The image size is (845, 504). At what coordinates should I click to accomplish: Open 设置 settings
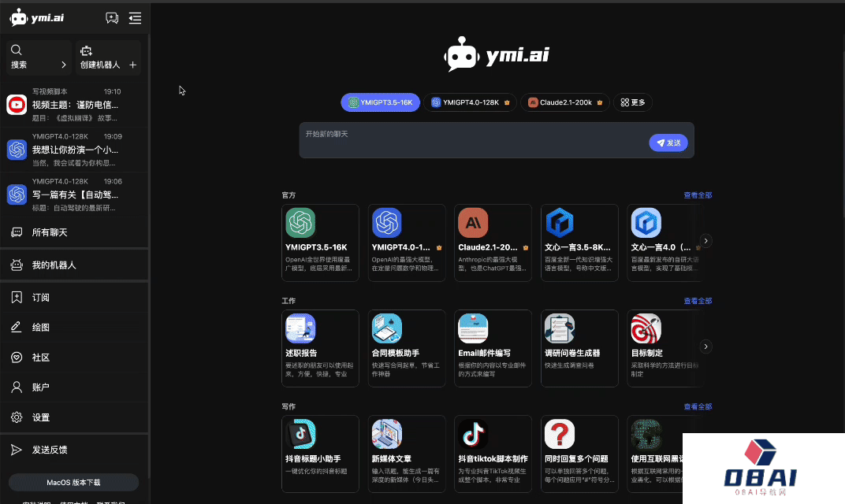coord(74,417)
